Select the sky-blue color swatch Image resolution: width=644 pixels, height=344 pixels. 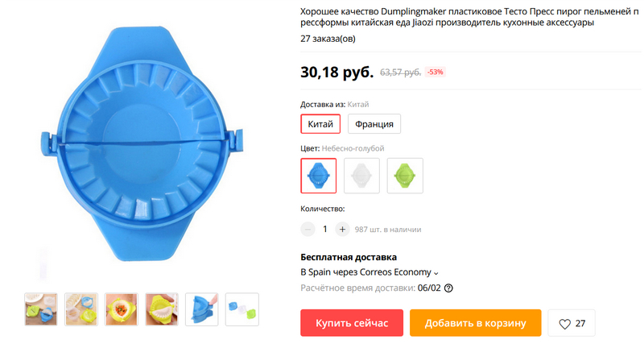(318, 176)
